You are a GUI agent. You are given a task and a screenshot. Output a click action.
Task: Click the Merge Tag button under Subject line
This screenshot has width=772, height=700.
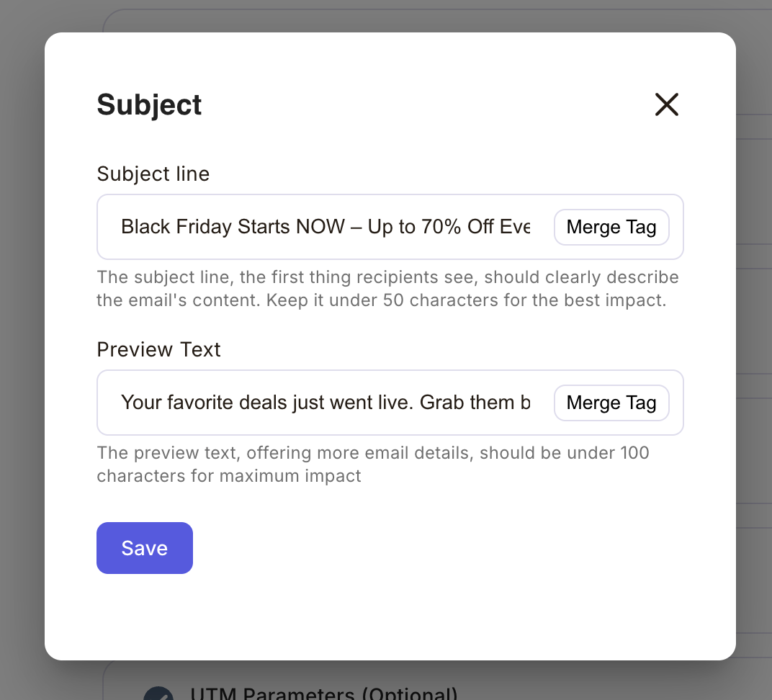[x=611, y=227]
